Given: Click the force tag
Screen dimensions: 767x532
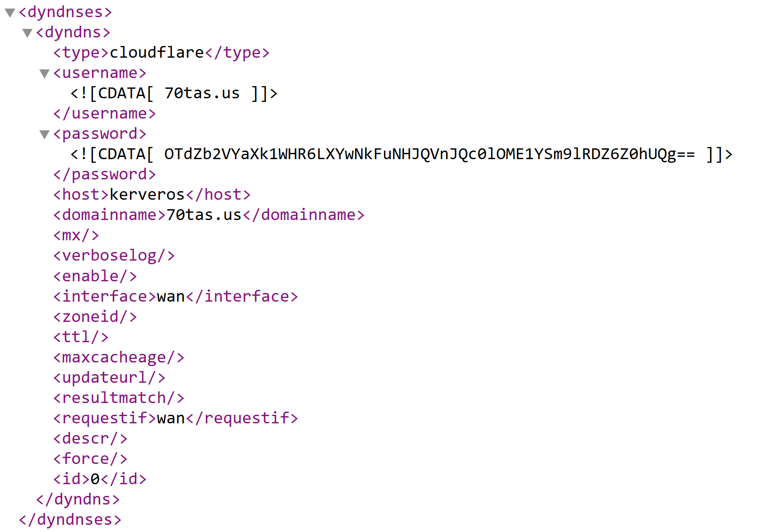Looking at the screenshot, I should (x=90, y=459).
